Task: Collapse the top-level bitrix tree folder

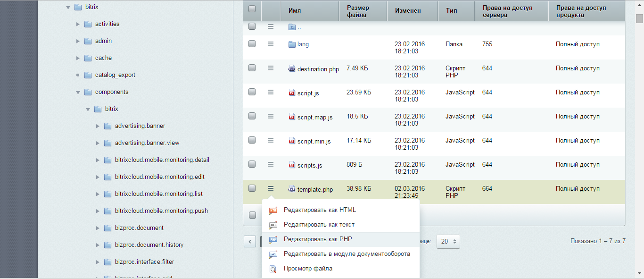Action: click(x=68, y=7)
